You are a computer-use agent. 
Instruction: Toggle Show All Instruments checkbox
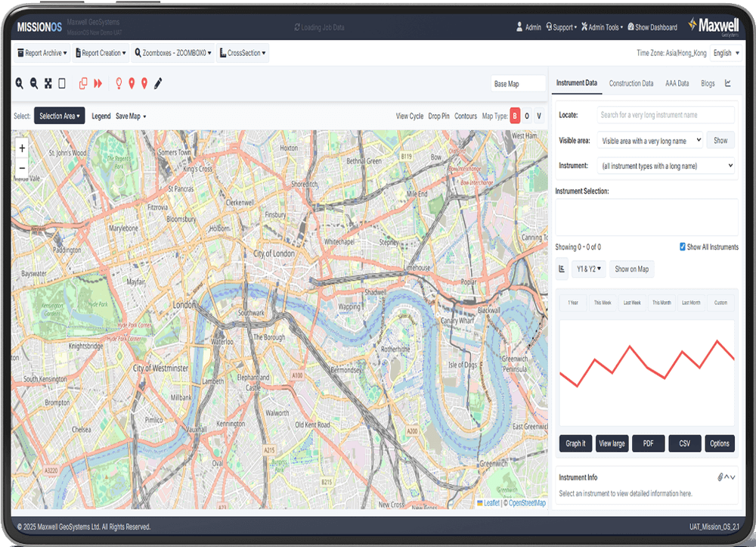[683, 247]
